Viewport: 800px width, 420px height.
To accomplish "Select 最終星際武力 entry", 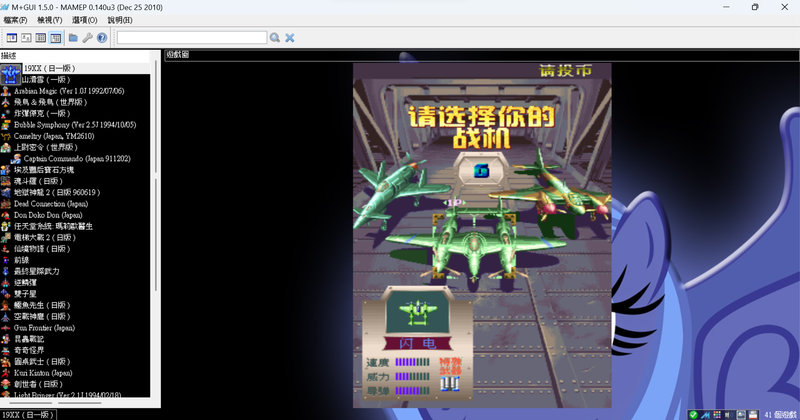I will pyautogui.click(x=37, y=271).
